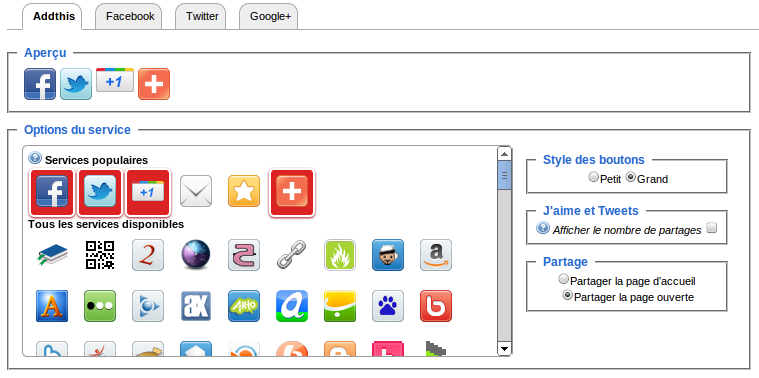
Task: Select the stacked books service icon
Action: click(x=52, y=255)
